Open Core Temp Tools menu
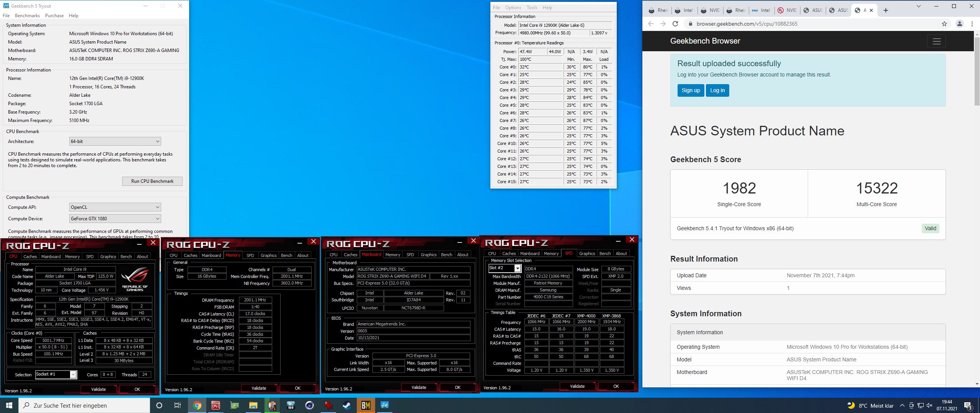The image size is (980, 413). [532, 8]
